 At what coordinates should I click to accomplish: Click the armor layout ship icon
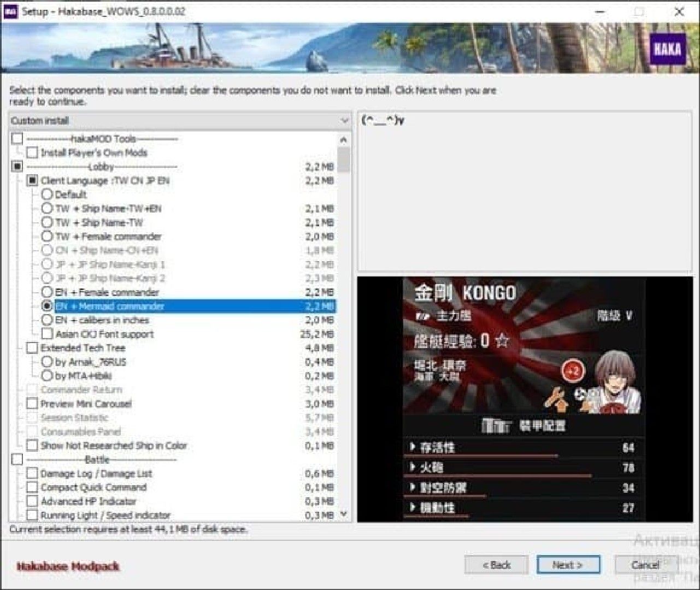point(496,426)
